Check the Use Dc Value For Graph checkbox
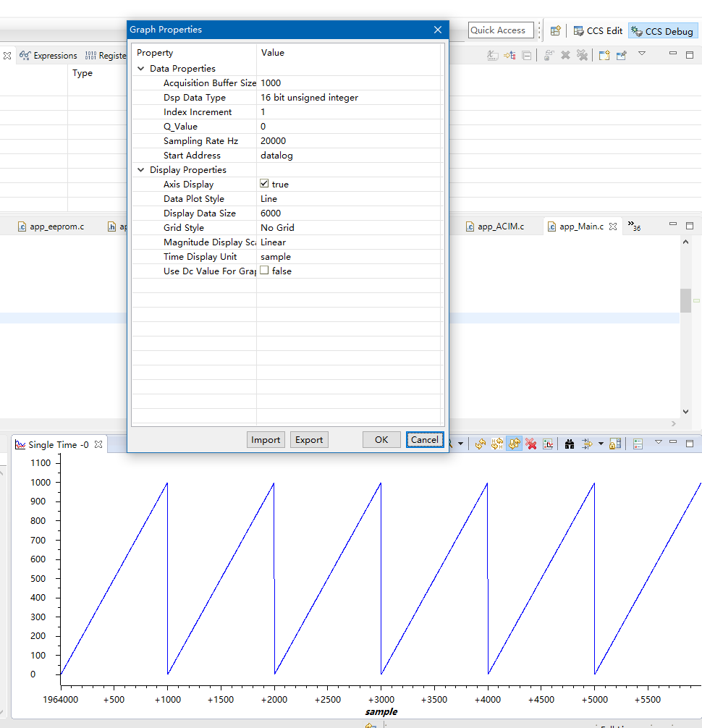 click(264, 270)
